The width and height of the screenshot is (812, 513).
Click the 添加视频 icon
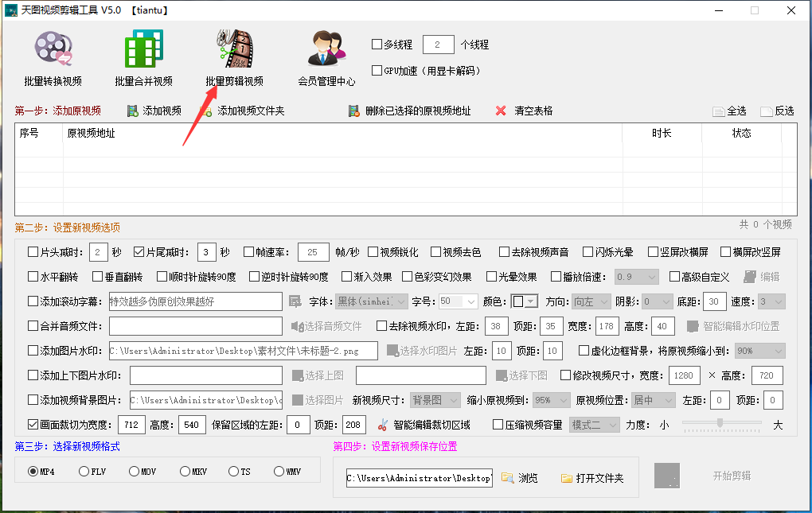click(x=133, y=111)
